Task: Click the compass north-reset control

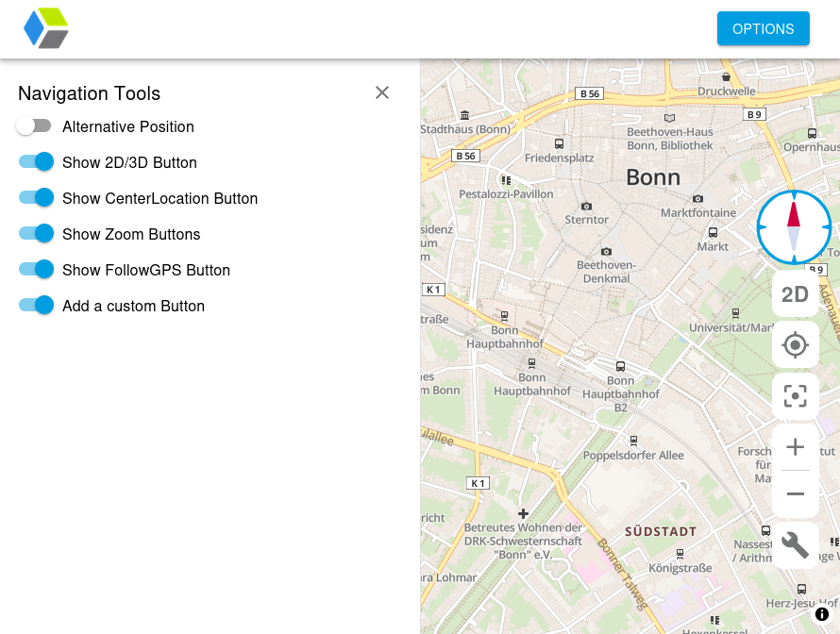Action: click(794, 227)
